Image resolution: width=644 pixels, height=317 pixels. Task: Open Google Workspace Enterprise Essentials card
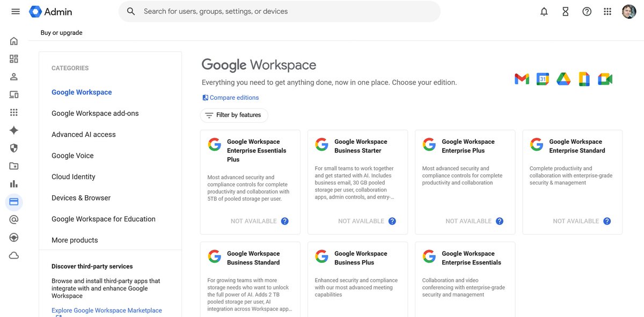coord(465,279)
